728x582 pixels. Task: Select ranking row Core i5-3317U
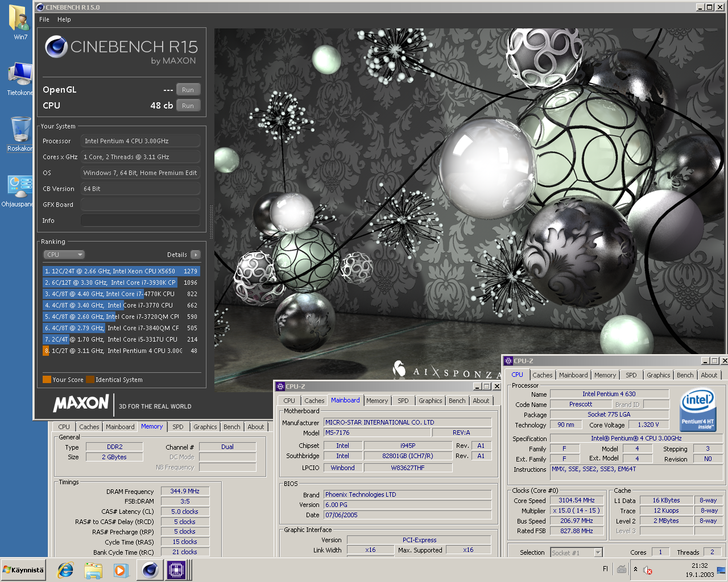121,339
